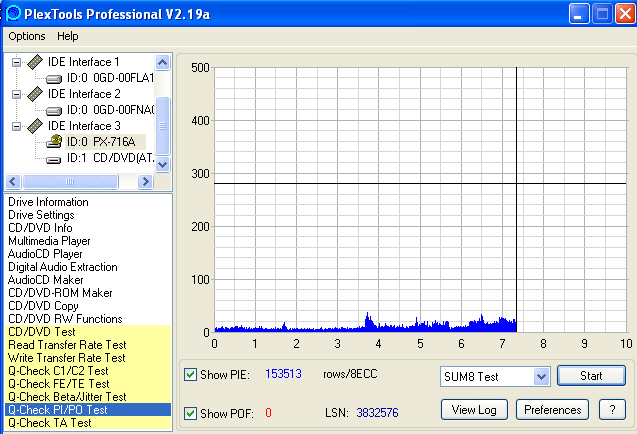637x434 pixels.
Task: Start the PI/PO test
Action: click(591, 376)
